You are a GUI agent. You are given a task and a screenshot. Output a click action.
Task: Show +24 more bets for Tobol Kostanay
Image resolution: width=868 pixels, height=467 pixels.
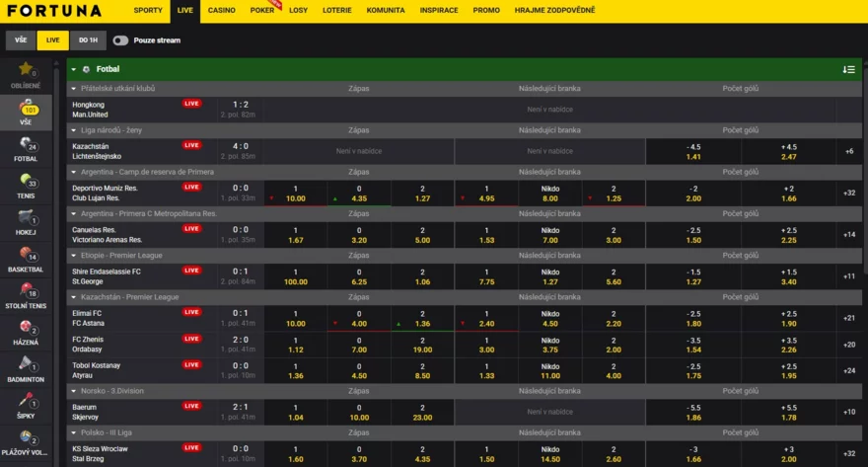click(849, 370)
